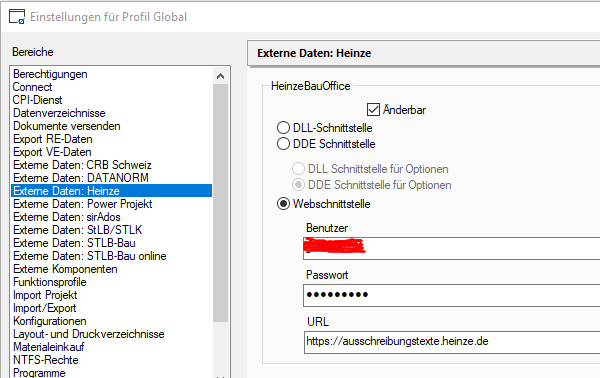Open Externe Daten: DATANORM
The image size is (600, 378).
pos(111,178)
